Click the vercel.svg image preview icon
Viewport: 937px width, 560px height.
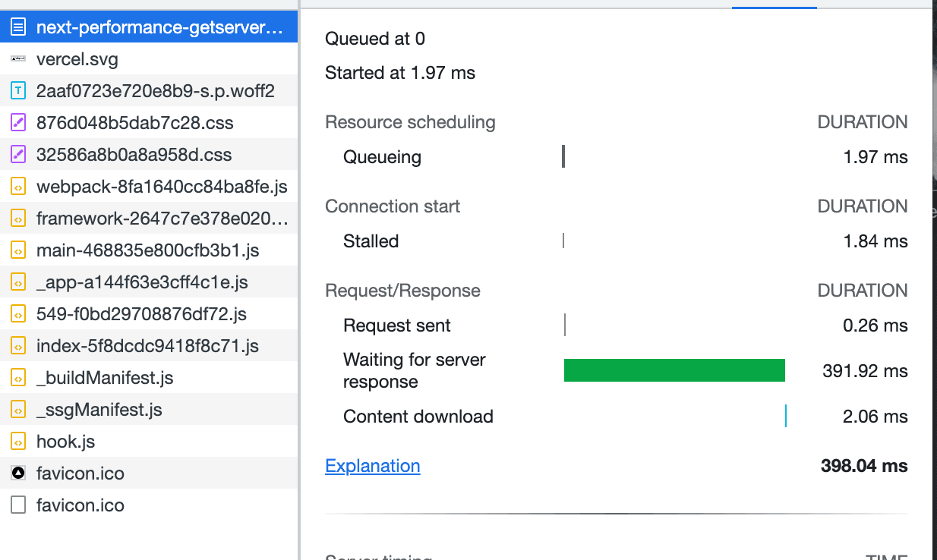coord(18,60)
